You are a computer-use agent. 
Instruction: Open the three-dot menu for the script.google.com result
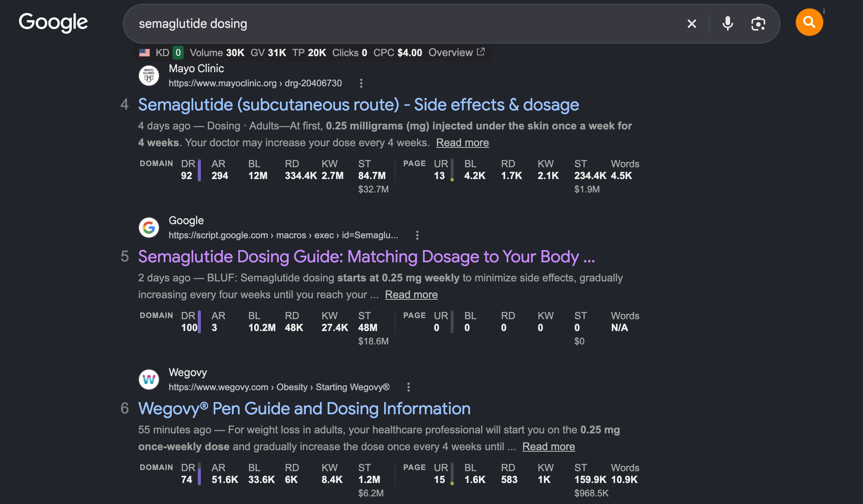(x=417, y=235)
